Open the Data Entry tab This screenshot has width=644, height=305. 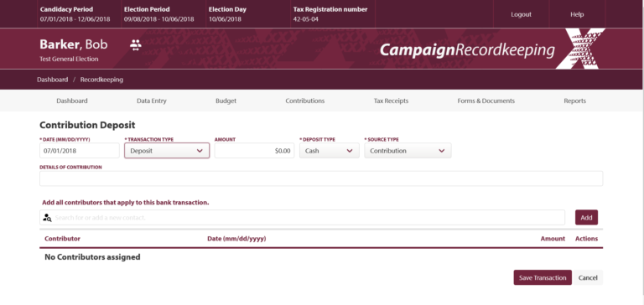152,101
